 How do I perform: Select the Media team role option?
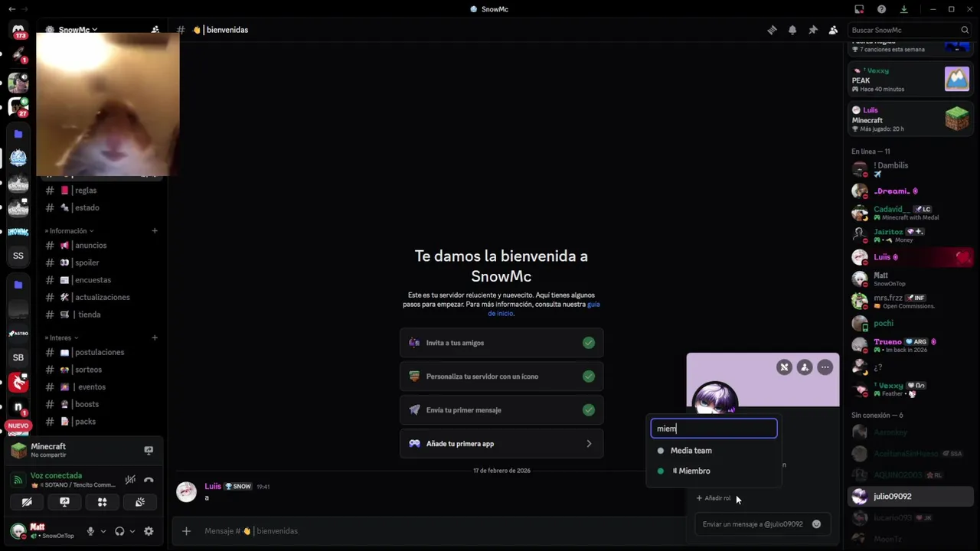coord(714,451)
